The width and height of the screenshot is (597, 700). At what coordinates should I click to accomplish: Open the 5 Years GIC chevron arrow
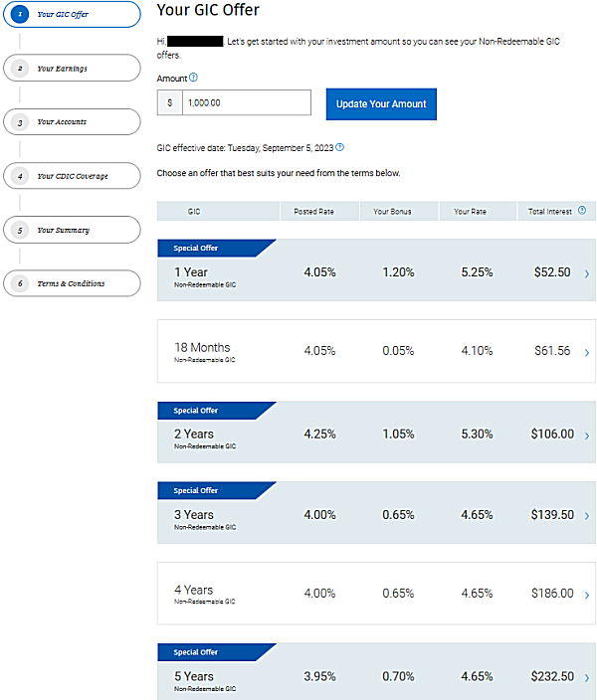point(586,677)
